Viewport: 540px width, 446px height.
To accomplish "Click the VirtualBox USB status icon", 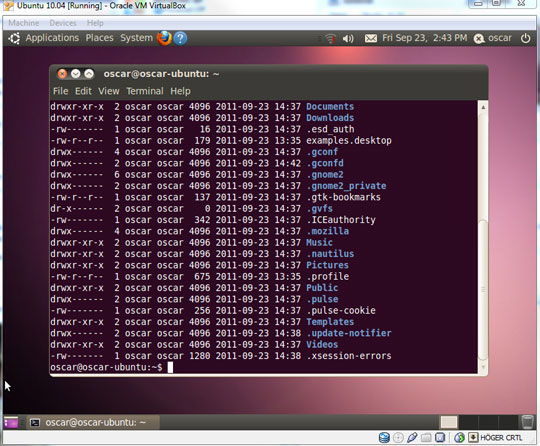I will 412,438.
